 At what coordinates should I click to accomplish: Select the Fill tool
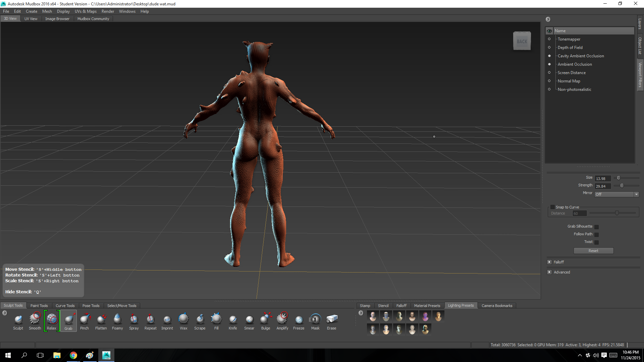click(216, 321)
